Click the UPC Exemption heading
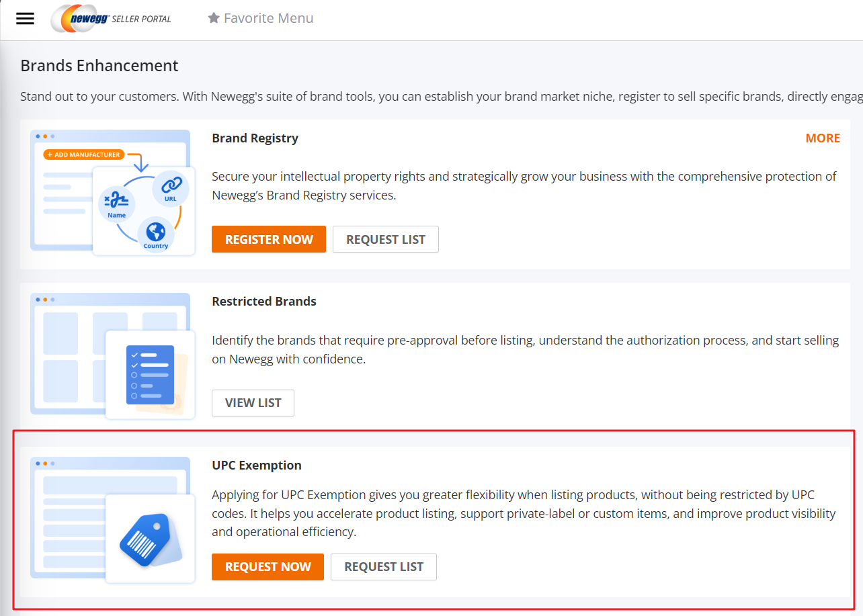863x616 pixels. pyautogui.click(x=257, y=466)
